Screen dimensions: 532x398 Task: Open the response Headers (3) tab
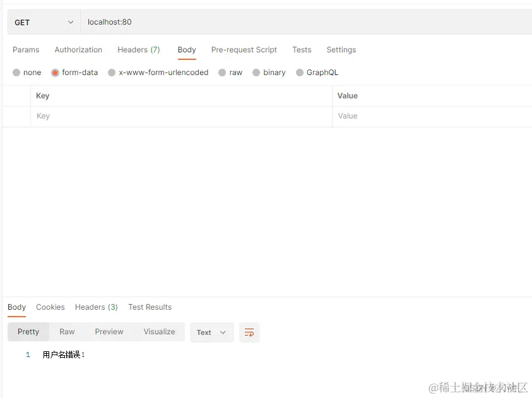(x=97, y=307)
